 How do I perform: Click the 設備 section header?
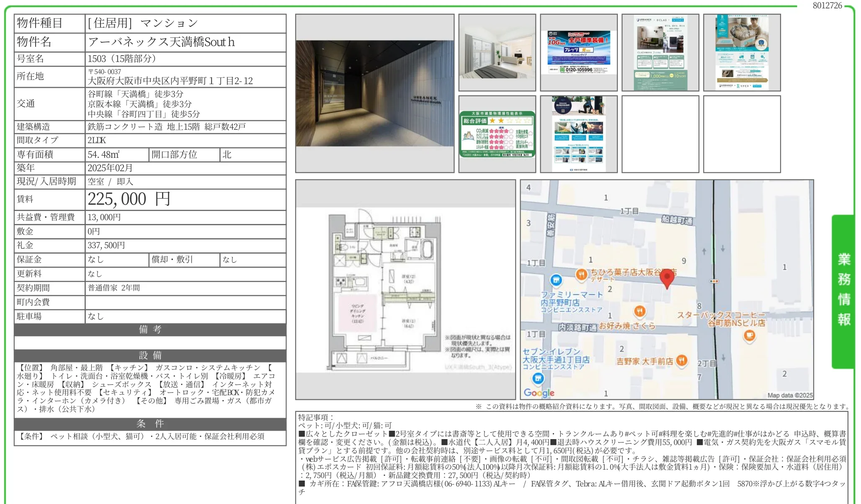[150, 355]
